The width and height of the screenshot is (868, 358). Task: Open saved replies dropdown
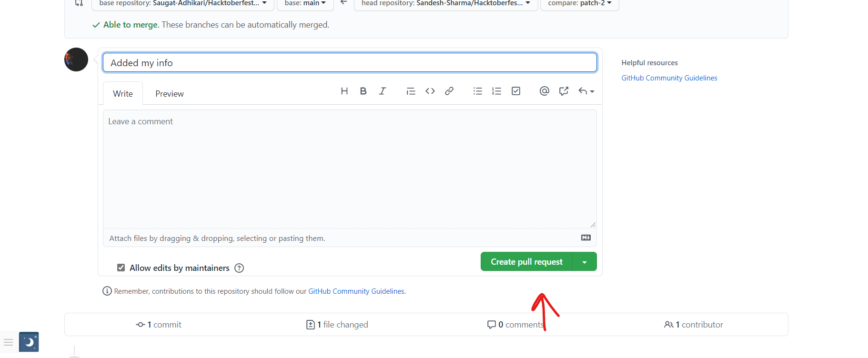click(586, 91)
